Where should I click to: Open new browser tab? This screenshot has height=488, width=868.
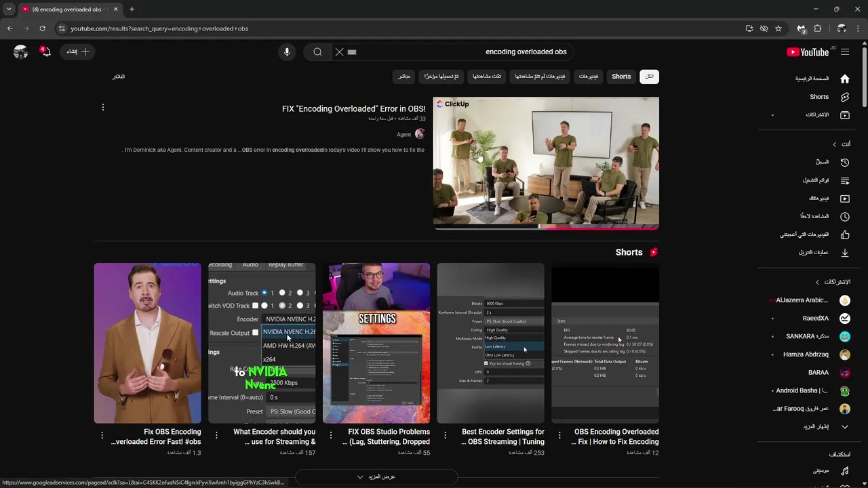click(x=132, y=9)
